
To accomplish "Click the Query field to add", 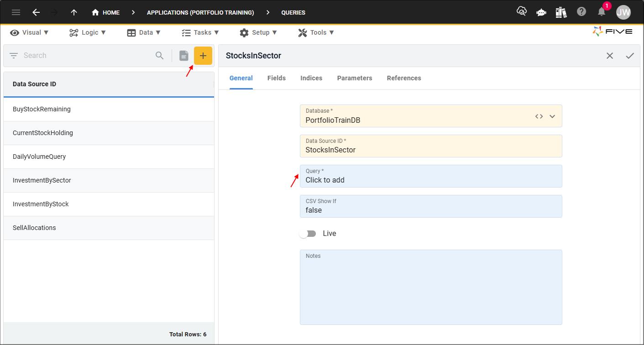I will 431,176.
